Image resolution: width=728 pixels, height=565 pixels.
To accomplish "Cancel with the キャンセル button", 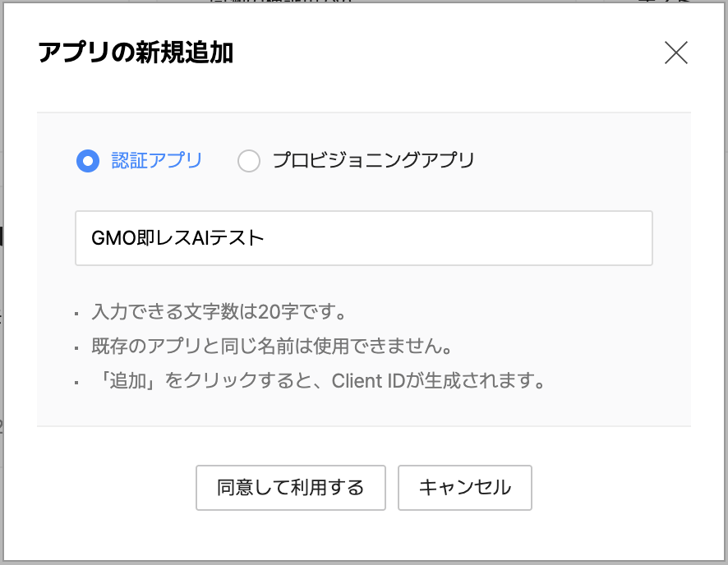I will [x=464, y=488].
